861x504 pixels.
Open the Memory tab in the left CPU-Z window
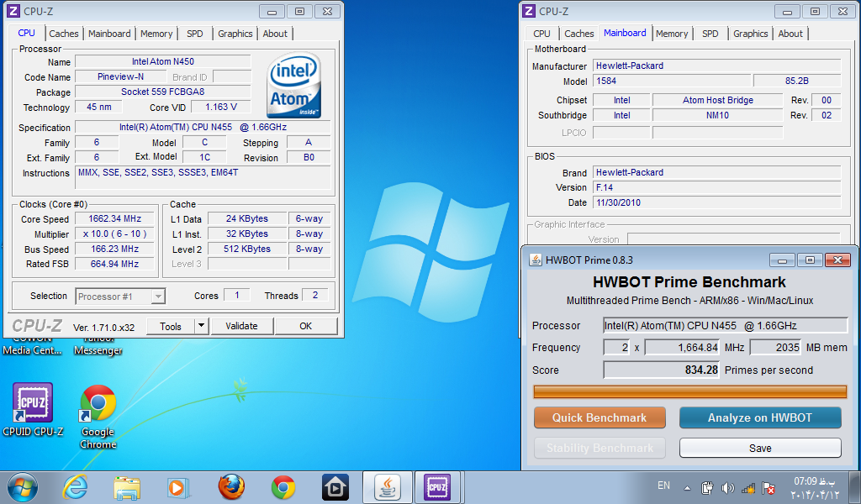tap(156, 34)
